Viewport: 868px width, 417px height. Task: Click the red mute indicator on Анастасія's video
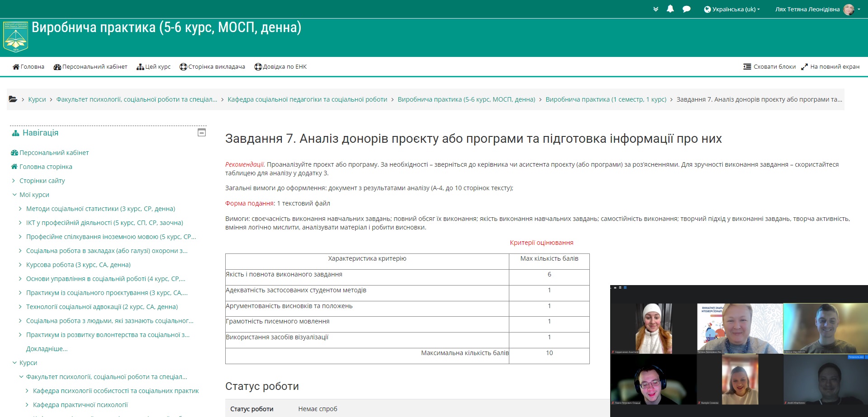pyautogui.click(x=612, y=352)
